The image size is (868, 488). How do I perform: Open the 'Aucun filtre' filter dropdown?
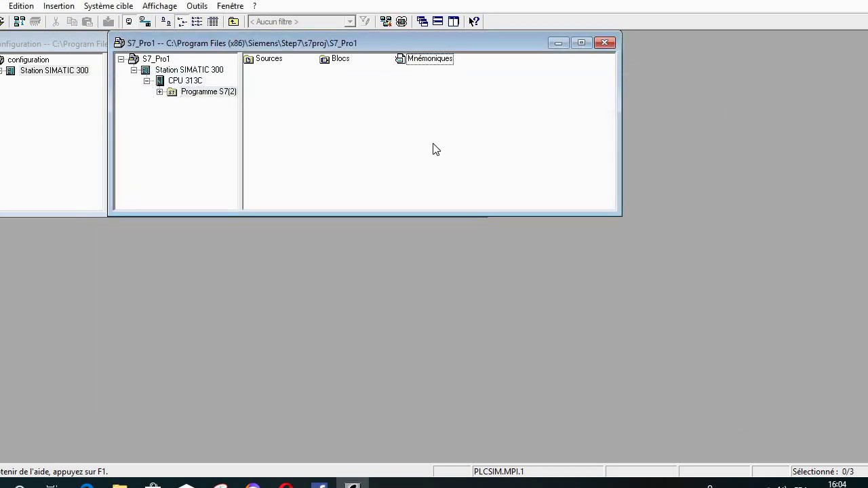[350, 22]
